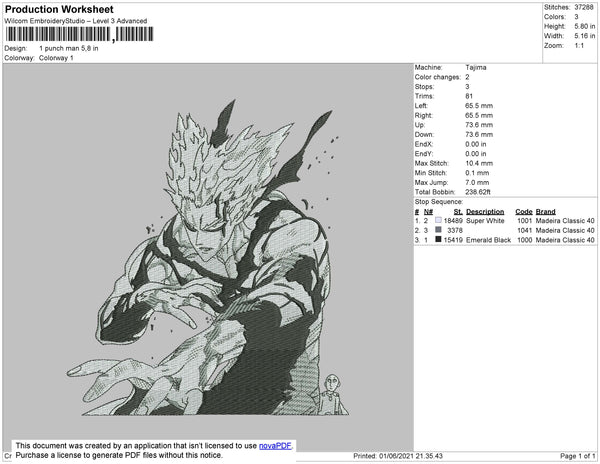Viewport: 600px width, 464px height.
Task: Select the EndX value 0.00 in
Action: (476, 144)
